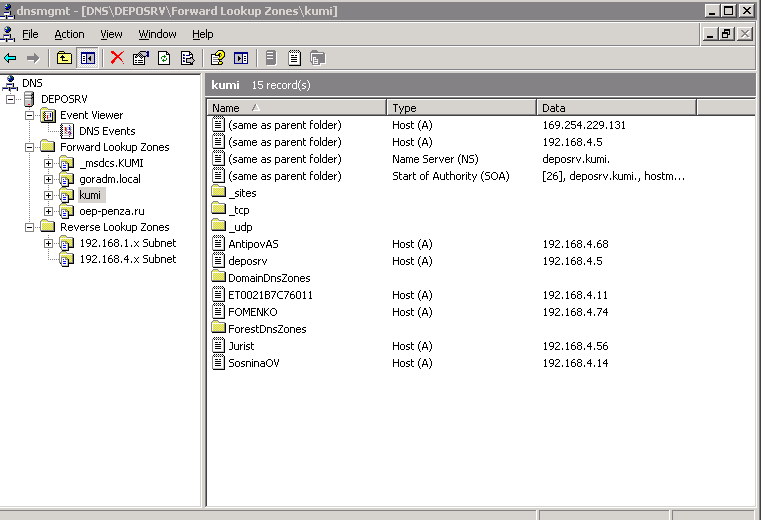Select the 192.168.4.x Subnet zone
The height and width of the screenshot is (520, 761).
click(127, 259)
